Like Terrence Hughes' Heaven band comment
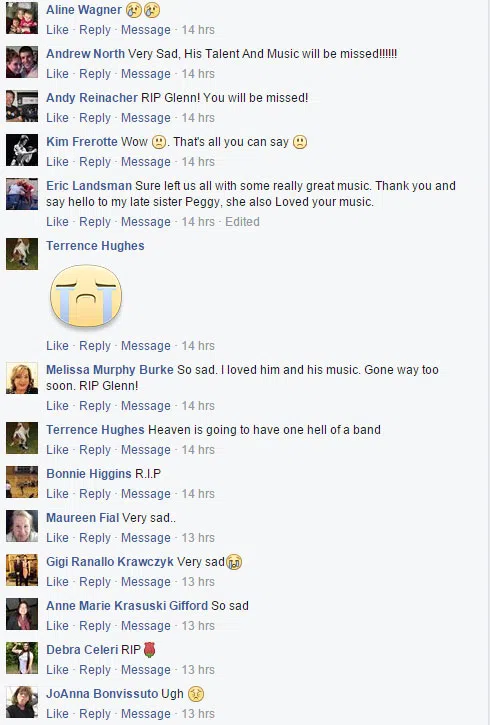Viewport: 490px width, 725px height. [x=57, y=450]
